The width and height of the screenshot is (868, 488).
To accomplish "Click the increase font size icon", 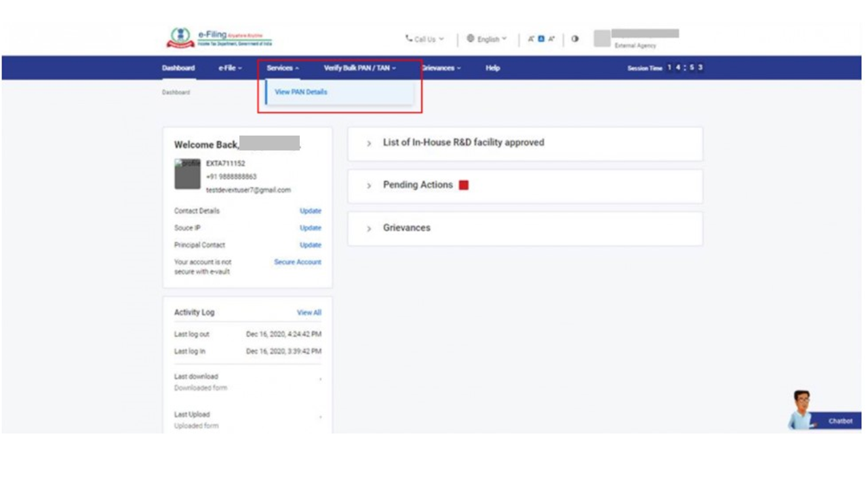I will click(551, 39).
